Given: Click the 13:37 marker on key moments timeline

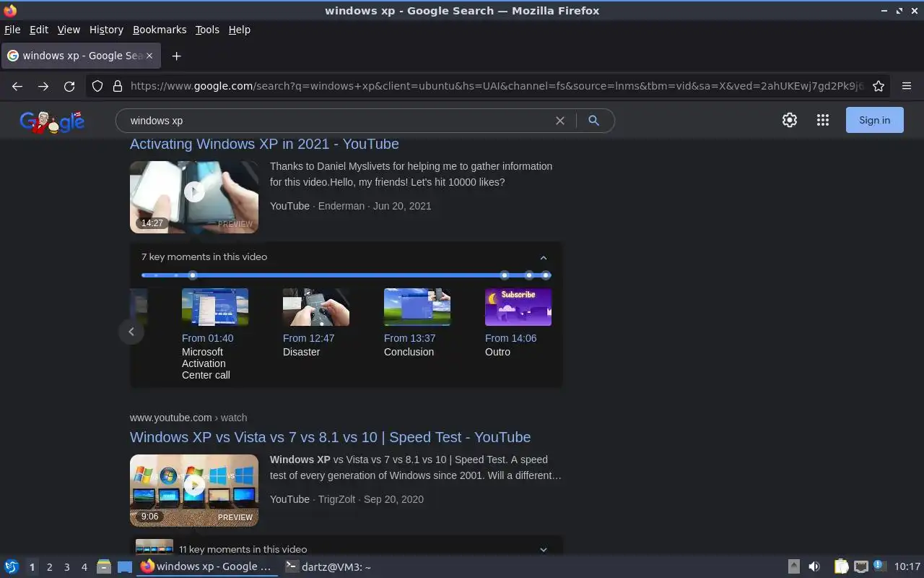Looking at the screenshot, I should pos(529,275).
